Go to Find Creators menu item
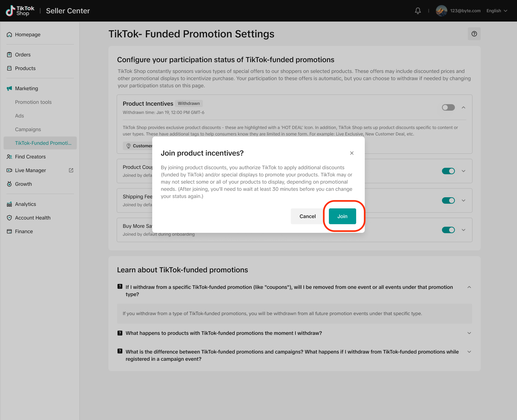This screenshot has height=420, width=517. (31, 157)
